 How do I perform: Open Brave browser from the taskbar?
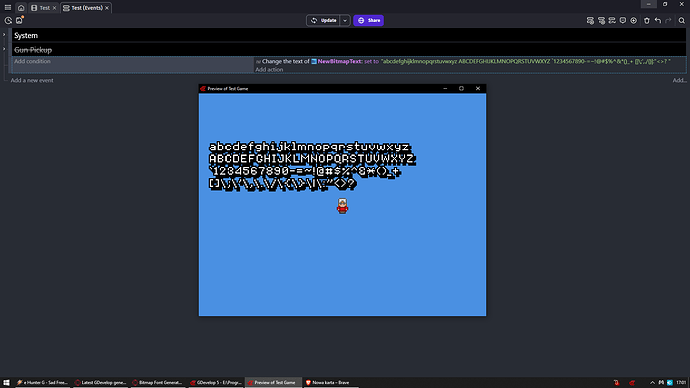[330, 382]
